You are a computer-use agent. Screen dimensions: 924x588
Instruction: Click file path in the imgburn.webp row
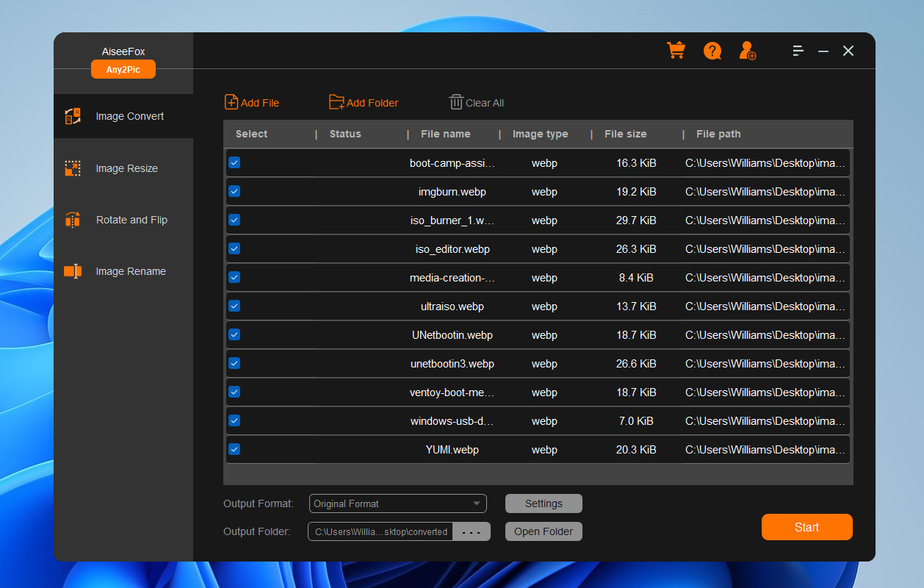point(765,192)
